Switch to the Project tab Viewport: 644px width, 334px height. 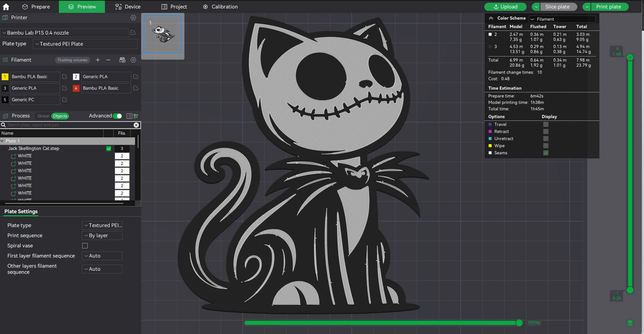click(x=174, y=7)
